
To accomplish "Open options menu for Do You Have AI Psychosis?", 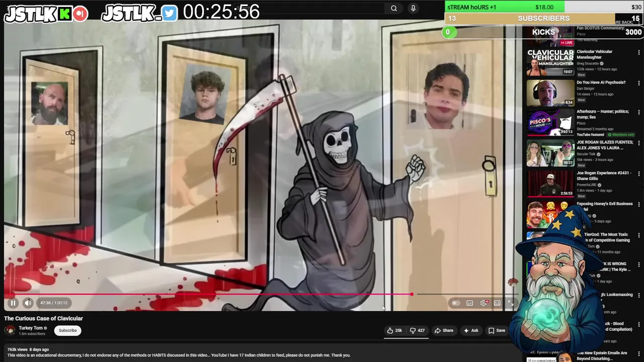I will 639,82.
